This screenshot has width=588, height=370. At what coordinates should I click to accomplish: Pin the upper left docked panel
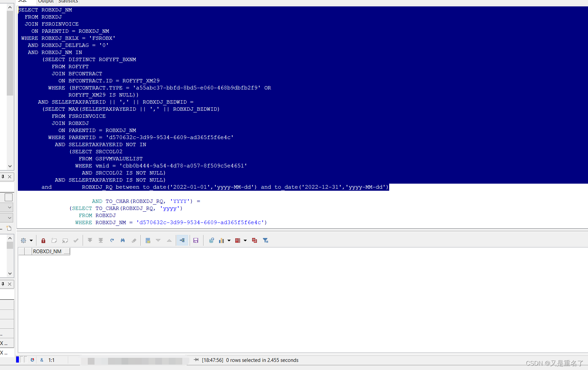point(3,177)
